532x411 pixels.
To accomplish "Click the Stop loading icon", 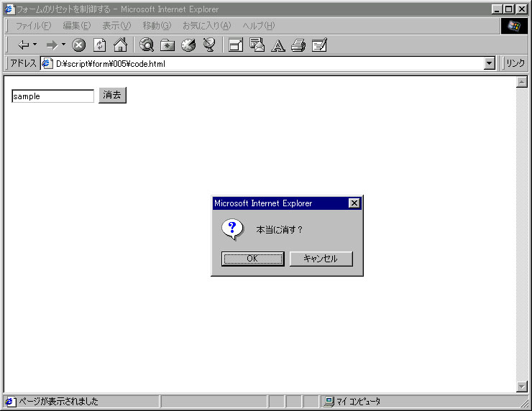I will pyautogui.click(x=78, y=45).
